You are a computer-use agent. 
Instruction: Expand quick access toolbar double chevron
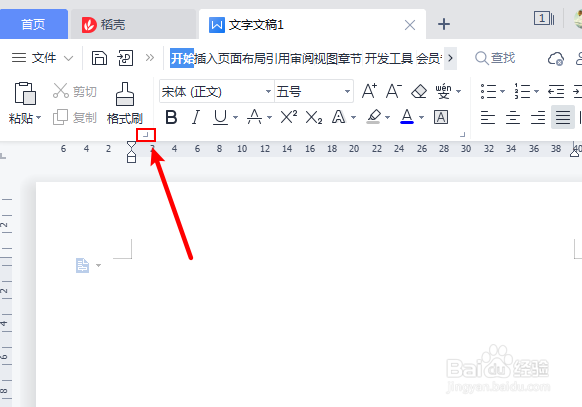[150, 58]
